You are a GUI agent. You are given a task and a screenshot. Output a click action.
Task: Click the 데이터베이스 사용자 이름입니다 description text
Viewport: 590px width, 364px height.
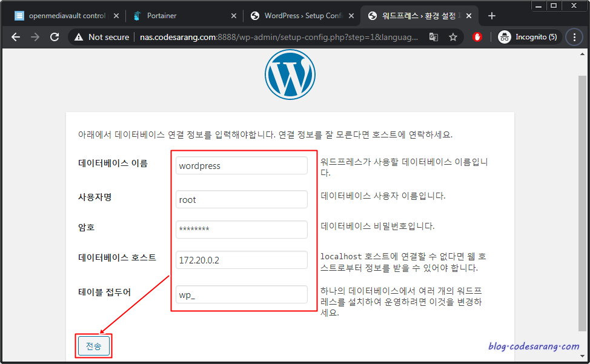[383, 196]
